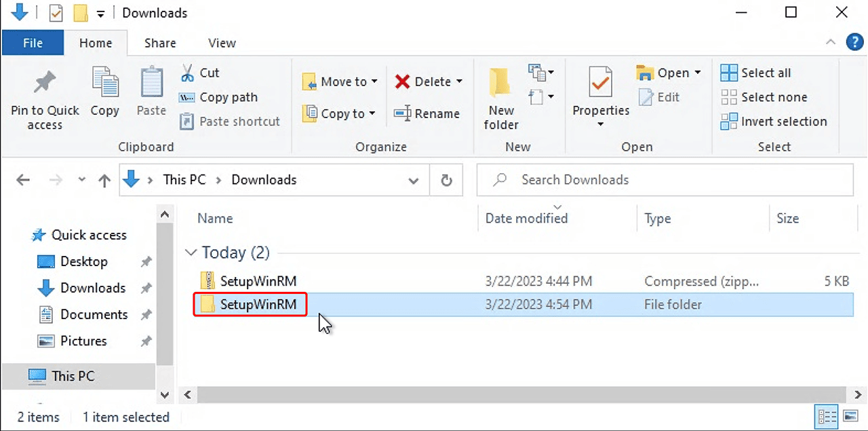
Task: Open Desktop in Quick access sidebar
Action: pyautogui.click(x=83, y=261)
